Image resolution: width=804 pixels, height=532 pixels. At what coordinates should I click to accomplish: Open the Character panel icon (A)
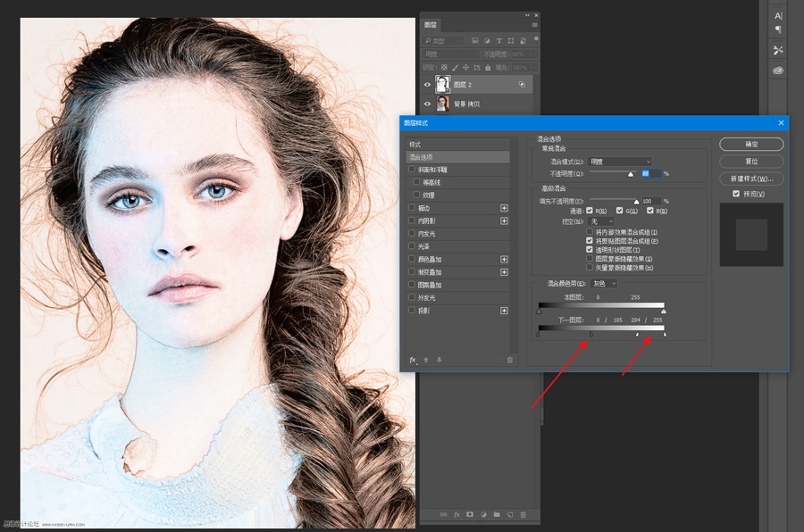(778, 16)
